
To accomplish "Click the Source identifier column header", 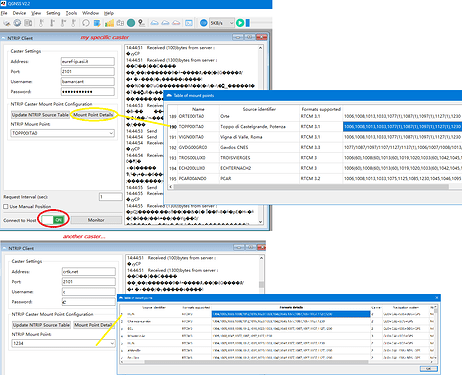I will tap(259, 109).
